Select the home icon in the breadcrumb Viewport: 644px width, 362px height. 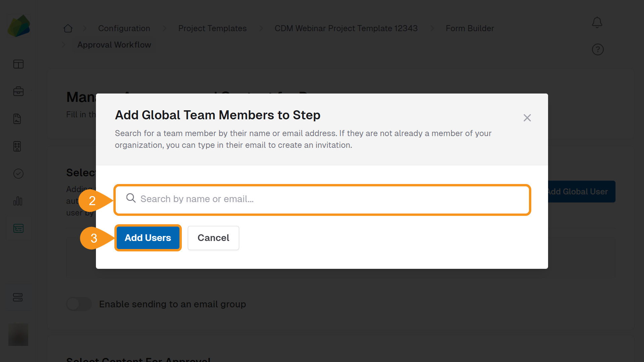pos(68,28)
